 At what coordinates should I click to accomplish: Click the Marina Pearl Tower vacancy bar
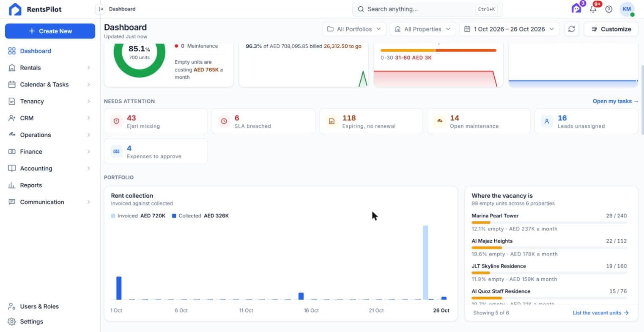(x=549, y=222)
